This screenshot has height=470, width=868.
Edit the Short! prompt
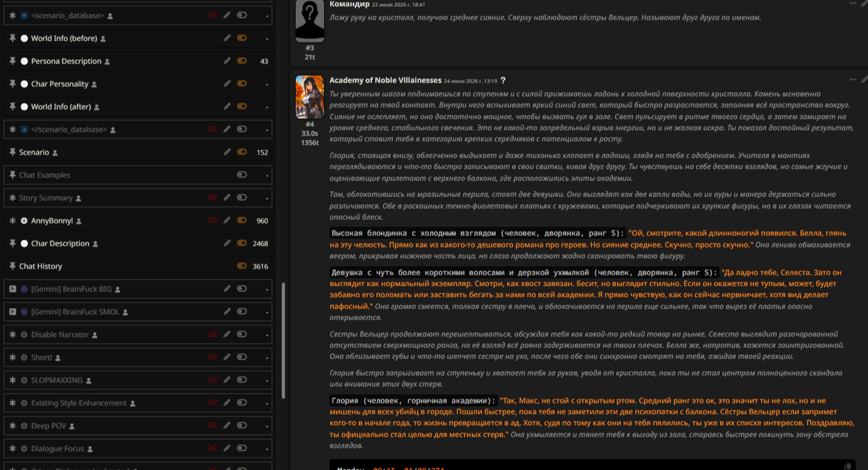tap(227, 357)
